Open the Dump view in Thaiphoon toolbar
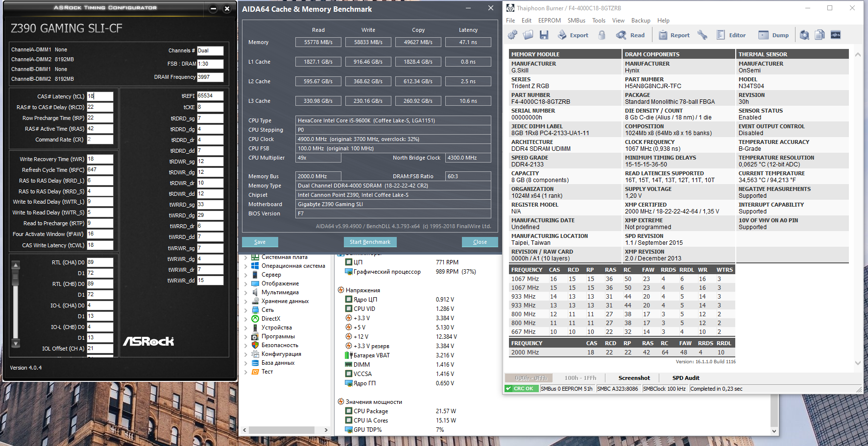The height and width of the screenshot is (446, 868). [773, 35]
